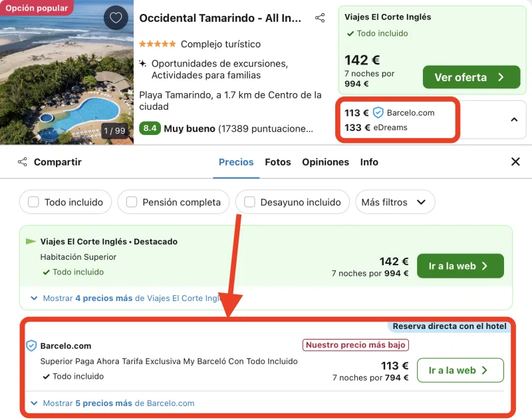Click the Playa Tamarindo location text
Viewport: 532px width, 420px height.
point(230,100)
